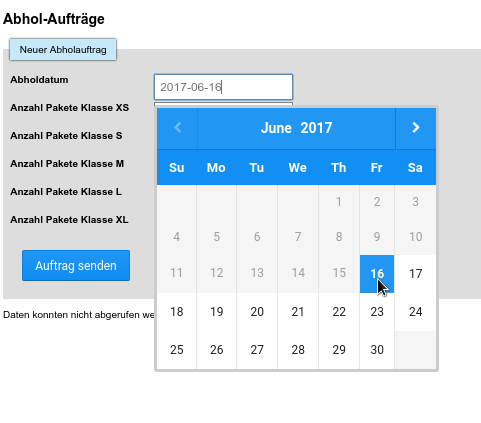Focus the Abholdatum date input field
Image resolution: width=481 pixels, height=423 pixels.
pos(223,87)
